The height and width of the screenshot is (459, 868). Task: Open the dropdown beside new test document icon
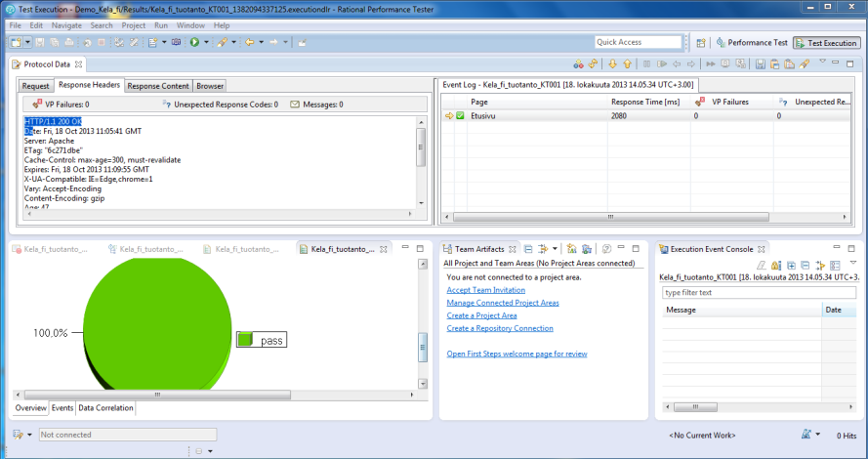[x=164, y=42]
